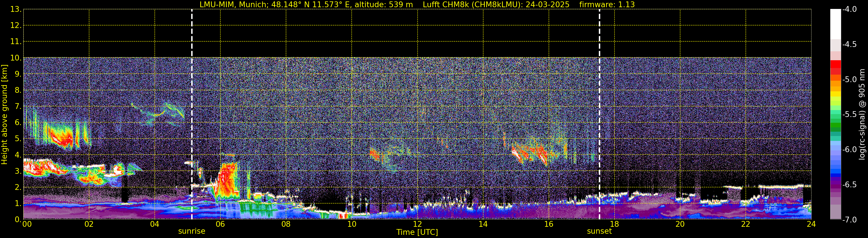868x238 pixels.
Task: Click the colorbar tick label -4.5
Action: [x=849, y=44]
